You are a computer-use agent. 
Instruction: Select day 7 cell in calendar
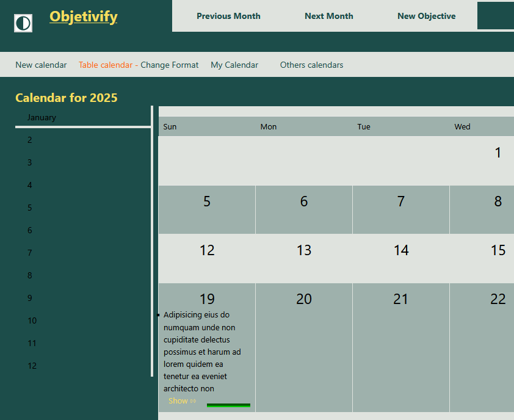point(401,209)
